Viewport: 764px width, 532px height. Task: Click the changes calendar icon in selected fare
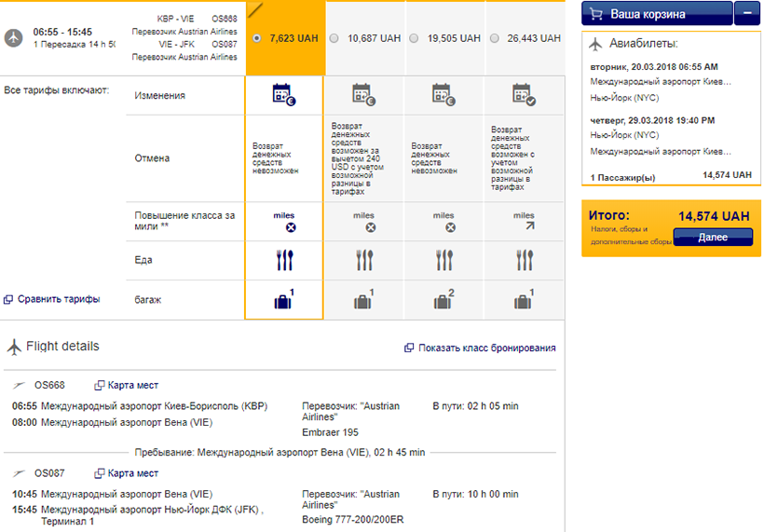(x=283, y=94)
